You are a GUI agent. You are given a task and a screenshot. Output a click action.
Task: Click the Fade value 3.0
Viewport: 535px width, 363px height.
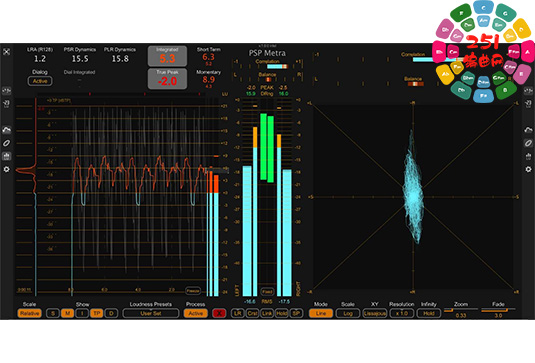tap(498, 316)
